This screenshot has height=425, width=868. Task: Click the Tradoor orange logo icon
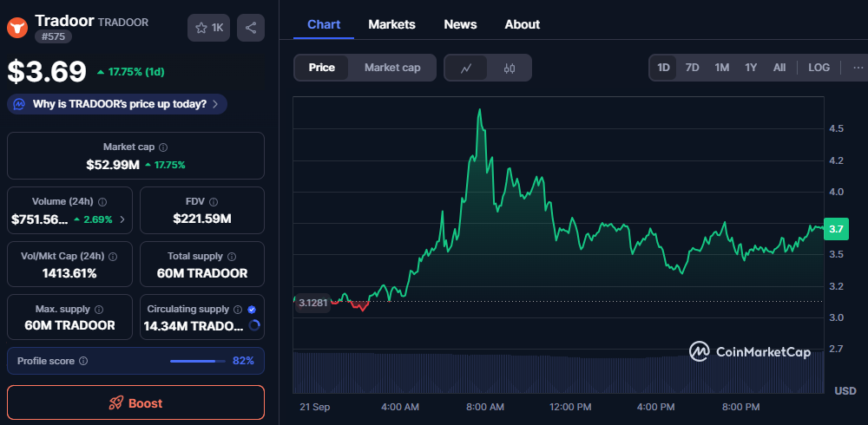coord(17,28)
